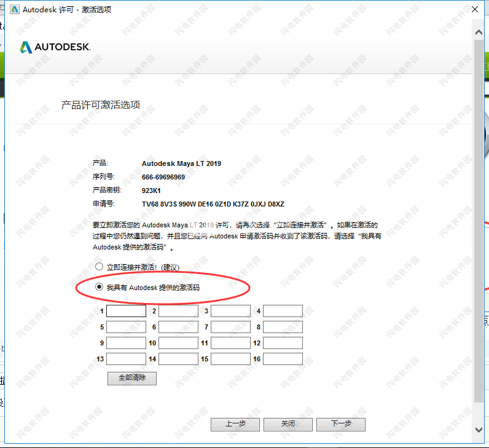Click activation code field 9
The image size is (489, 448).
(x=127, y=343)
